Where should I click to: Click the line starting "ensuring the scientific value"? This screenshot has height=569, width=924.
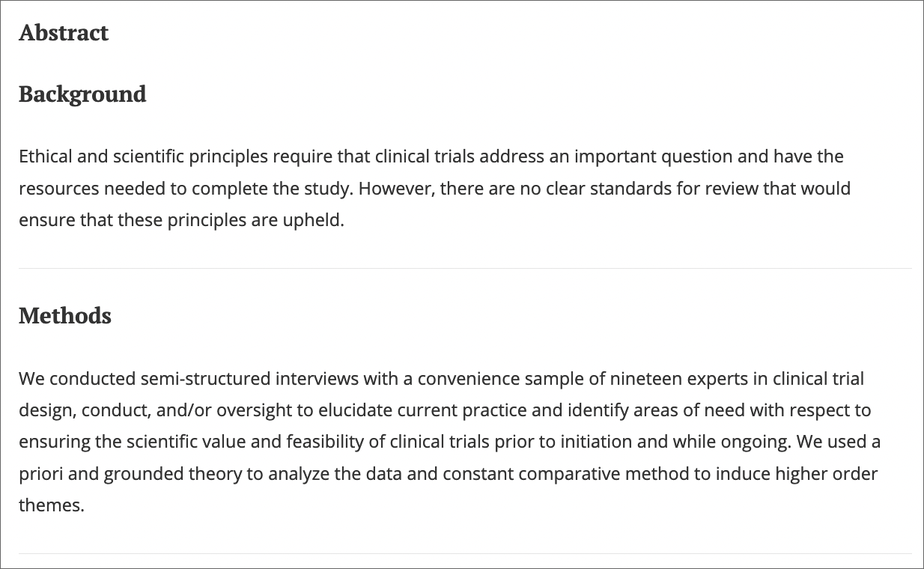pyautogui.click(x=449, y=442)
